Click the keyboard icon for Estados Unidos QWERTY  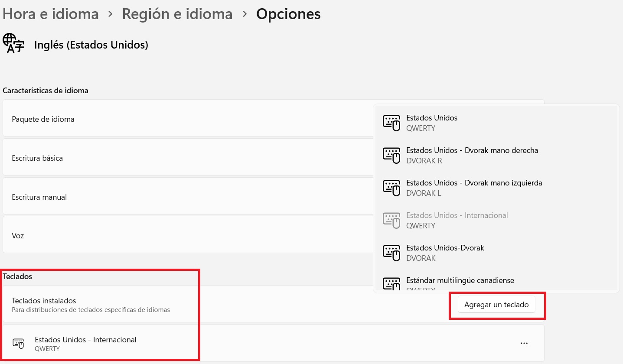(391, 123)
